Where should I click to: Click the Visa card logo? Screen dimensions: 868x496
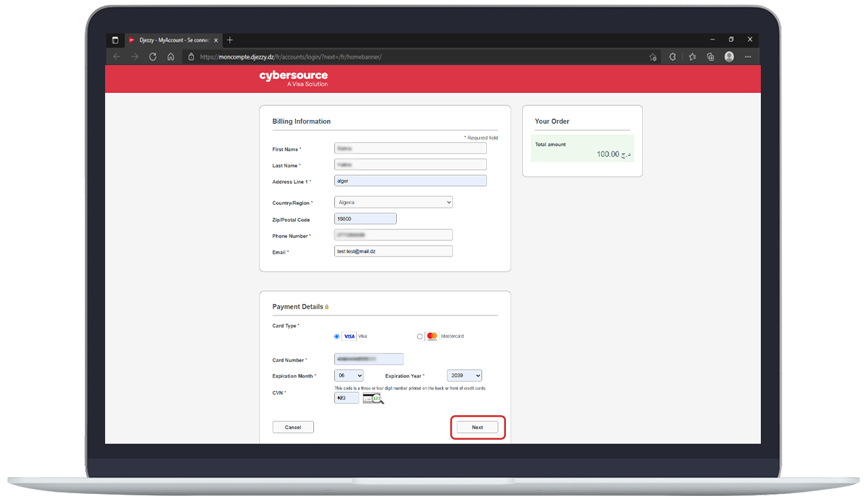(349, 336)
